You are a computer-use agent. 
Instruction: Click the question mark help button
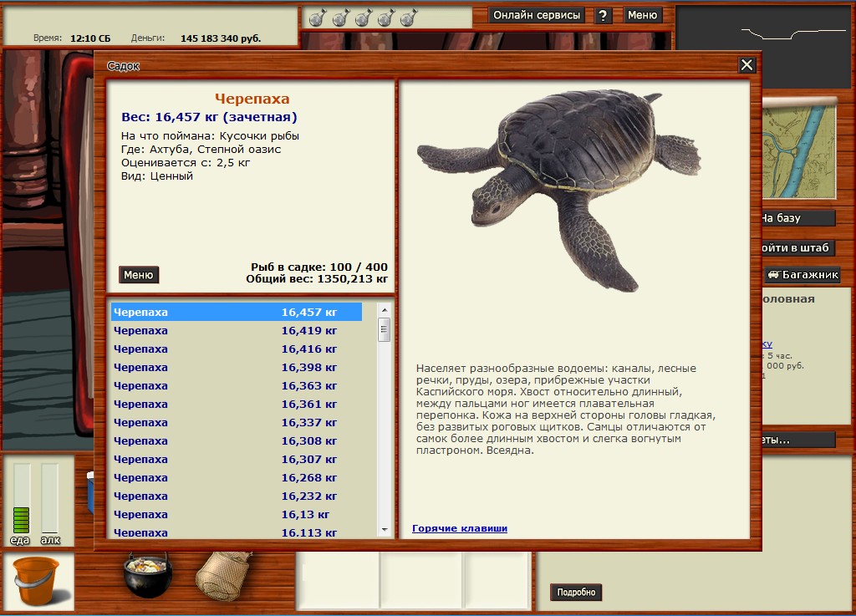603,15
